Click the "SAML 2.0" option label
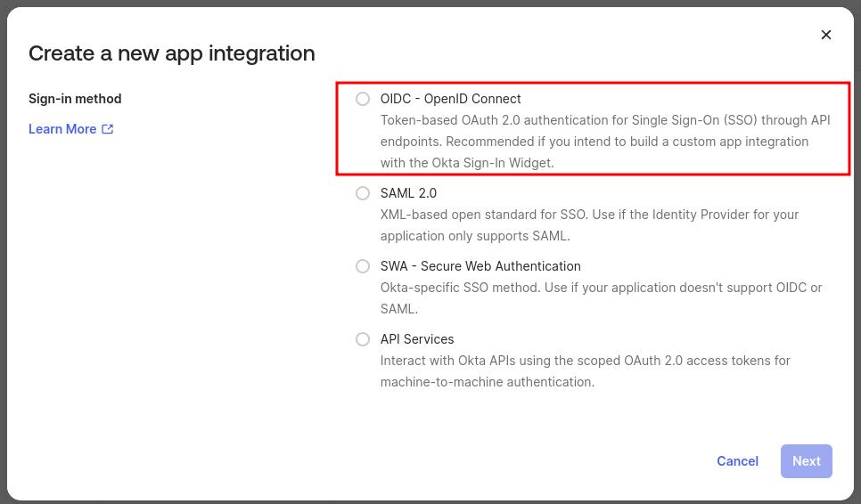The image size is (861, 504). coord(408,193)
